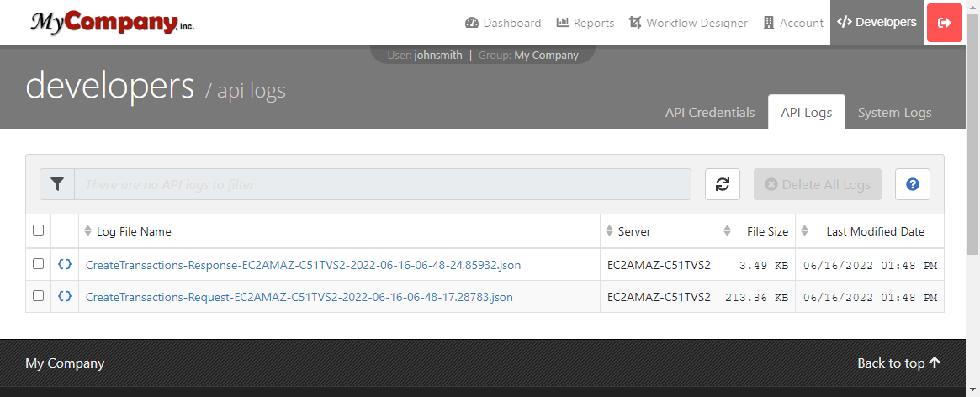Click the red logout icon button
Screen dimensions: 980x397
coord(945,23)
